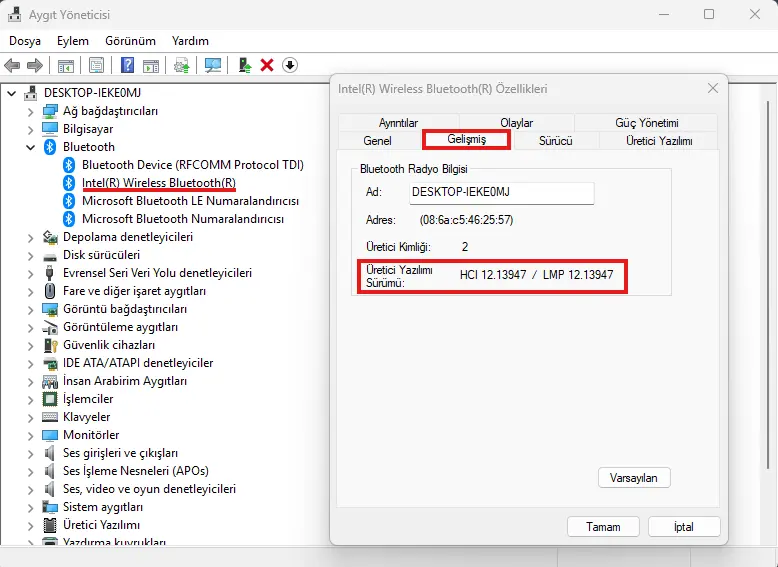Click the HCI 12.13947 / LMP 12.13947 text
Screen dimensions: 778x567
[536, 274]
